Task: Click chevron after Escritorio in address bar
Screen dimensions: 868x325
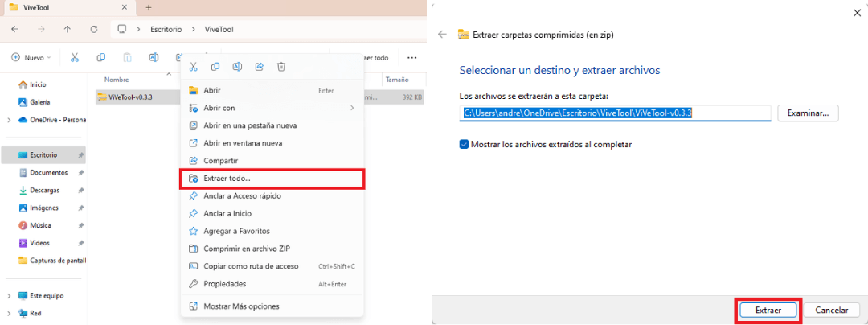Action: coord(193,29)
